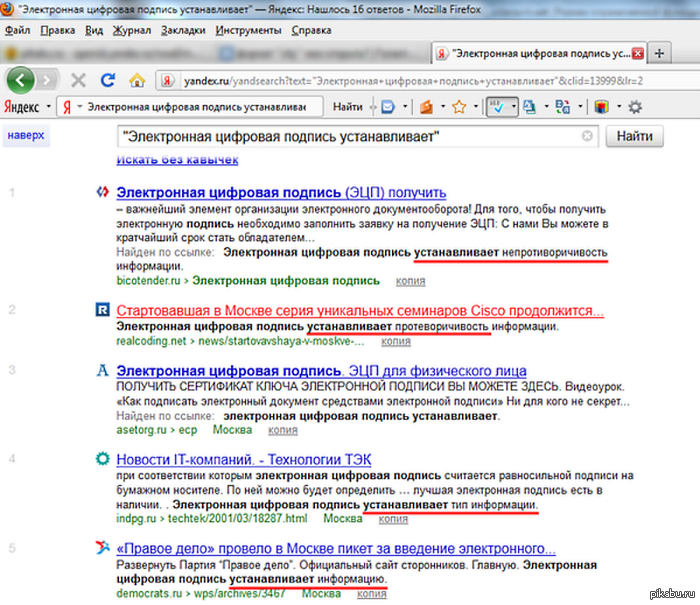
Task: Open копия link for bicotender.ru result
Action: click(410, 281)
